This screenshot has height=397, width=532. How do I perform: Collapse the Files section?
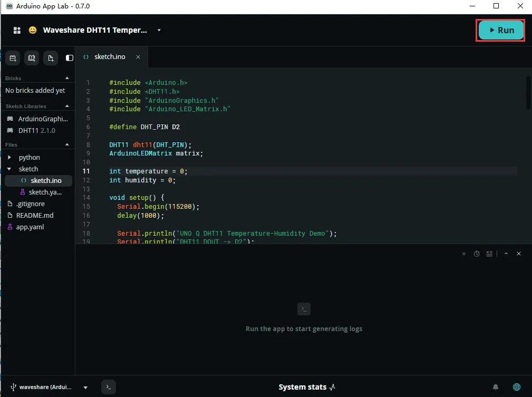(67, 144)
